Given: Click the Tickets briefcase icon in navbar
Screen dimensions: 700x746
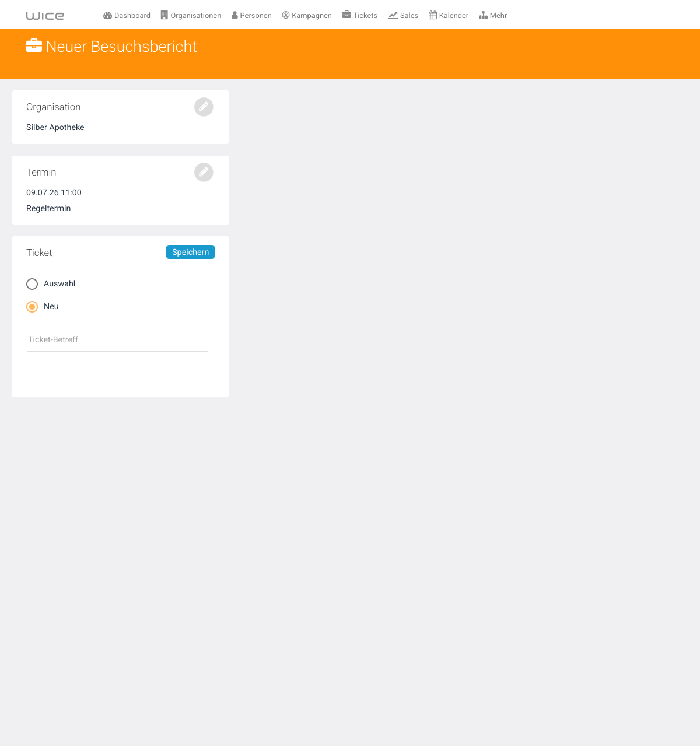Looking at the screenshot, I should pos(346,15).
